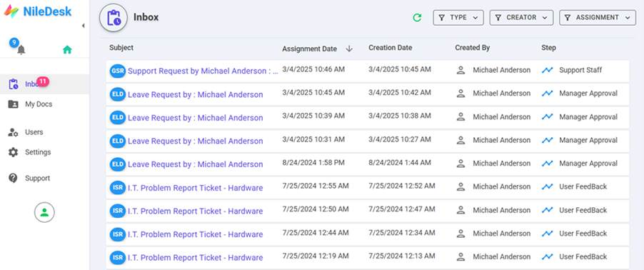Click trend icon in 3/4/2025 10:45 AM row
The height and width of the screenshot is (270, 644).
[x=547, y=94]
